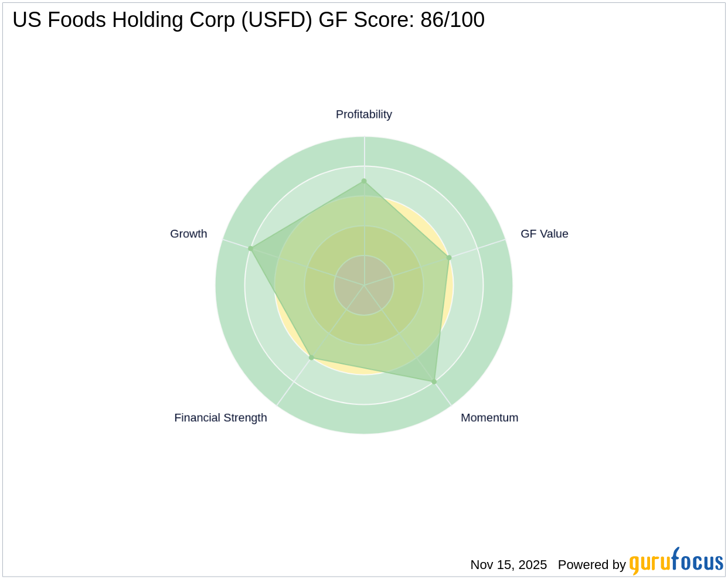
Task: Click the Momentum data point marker
Action: [x=434, y=382]
